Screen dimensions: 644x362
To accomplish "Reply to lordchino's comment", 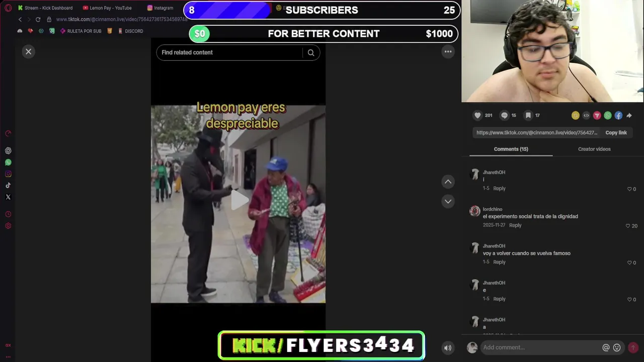I will click(x=515, y=225).
